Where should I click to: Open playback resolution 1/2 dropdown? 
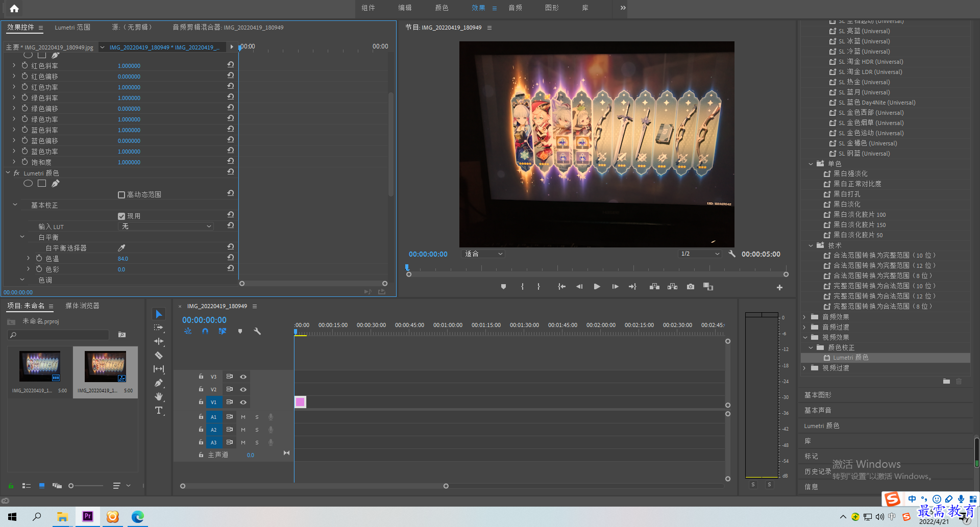[x=699, y=254]
